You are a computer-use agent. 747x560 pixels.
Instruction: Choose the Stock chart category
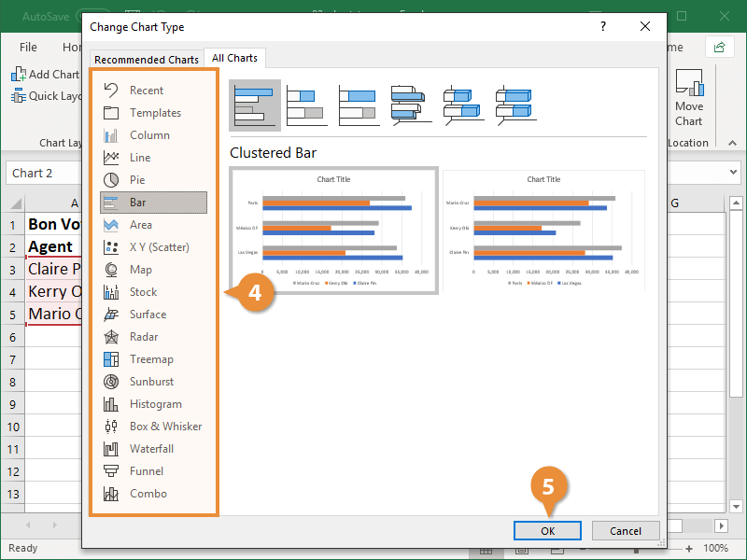153,292
